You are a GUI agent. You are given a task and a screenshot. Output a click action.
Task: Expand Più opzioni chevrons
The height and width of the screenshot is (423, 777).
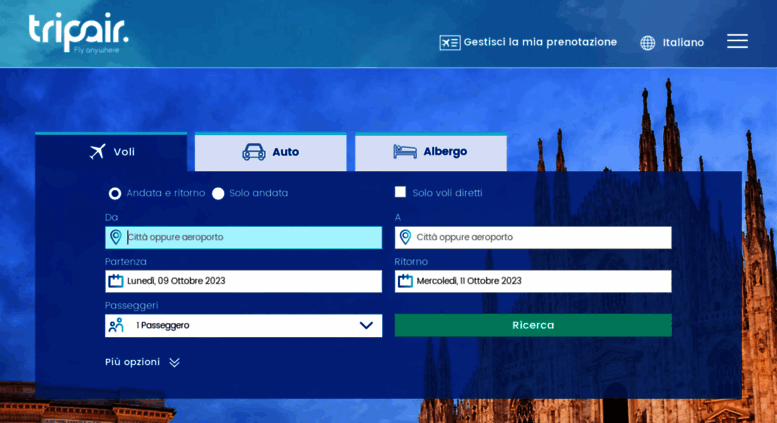coord(174,363)
